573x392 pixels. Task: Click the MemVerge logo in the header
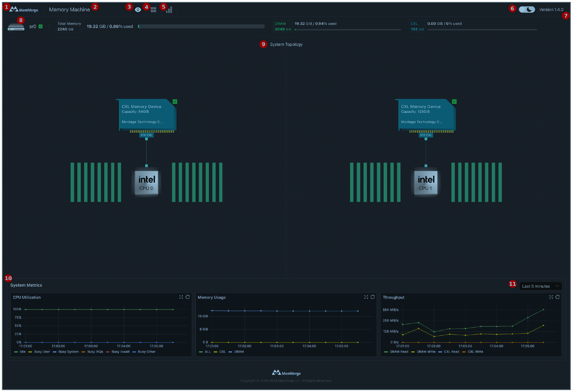[x=24, y=10]
